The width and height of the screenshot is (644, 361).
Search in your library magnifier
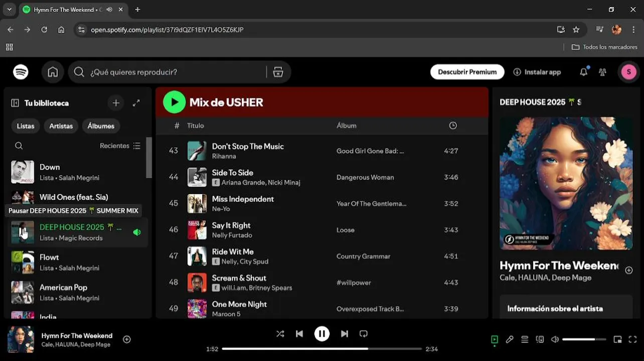19,146
